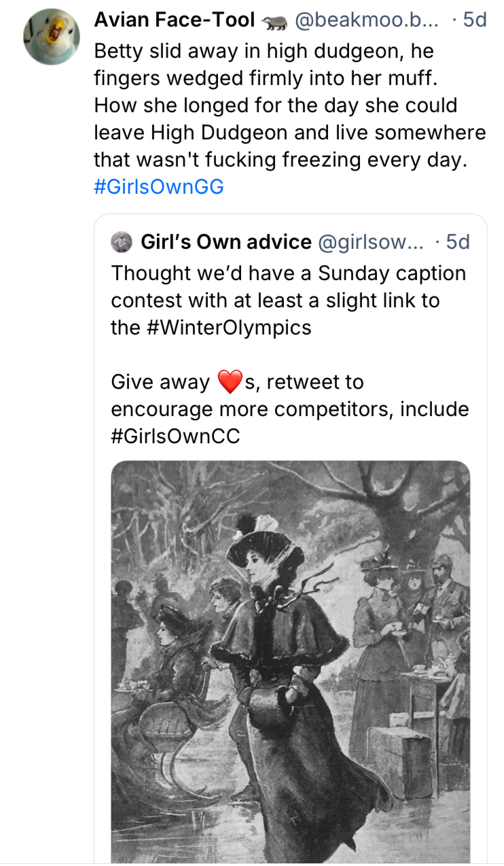Tap the @girlsow handle in quoted post

[x=370, y=242]
